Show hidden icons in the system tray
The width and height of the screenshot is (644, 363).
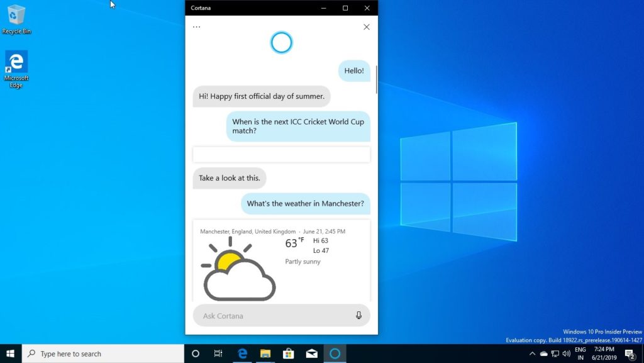[531, 354]
